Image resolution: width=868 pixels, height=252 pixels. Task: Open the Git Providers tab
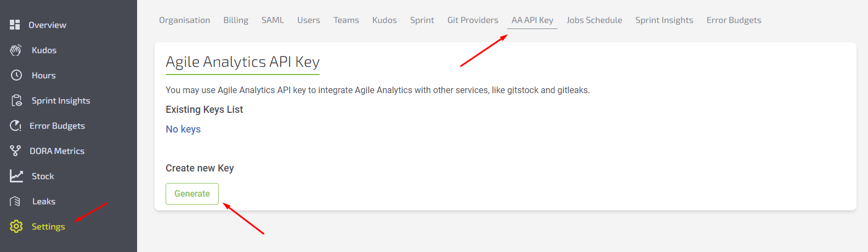473,20
